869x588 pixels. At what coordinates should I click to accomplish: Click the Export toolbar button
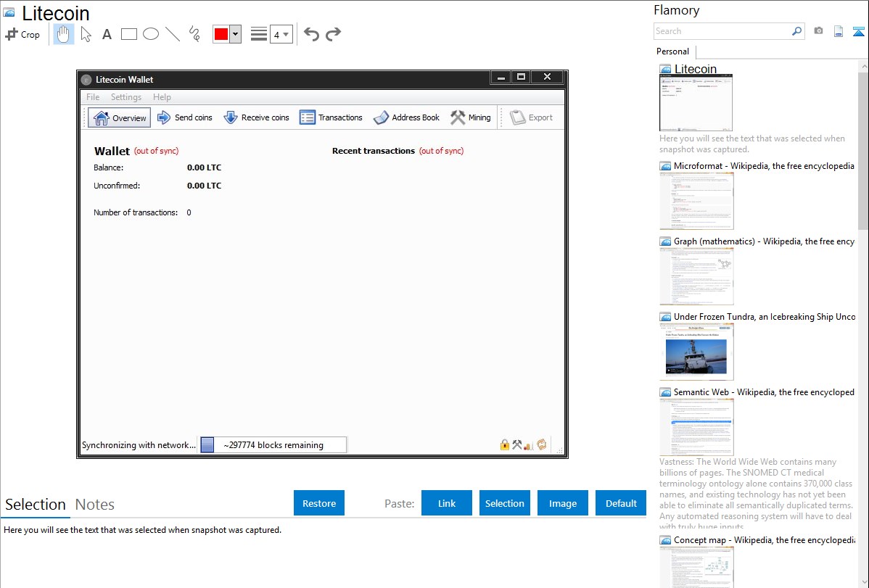[x=531, y=117]
